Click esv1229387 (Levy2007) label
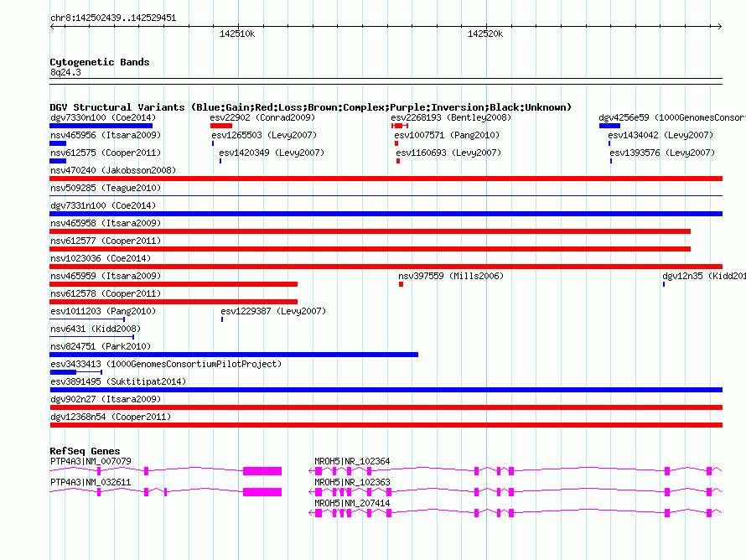The width and height of the screenshot is (746, 560). [x=273, y=311]
